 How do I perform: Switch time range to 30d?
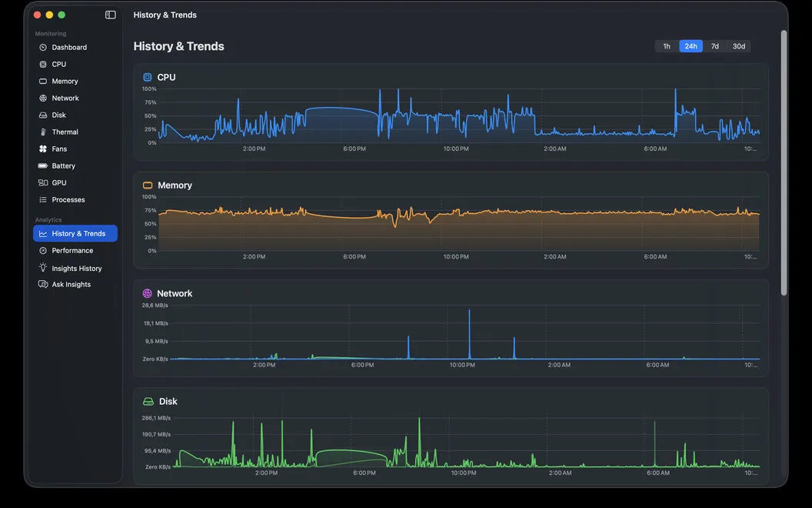click(x=738, y=46)
